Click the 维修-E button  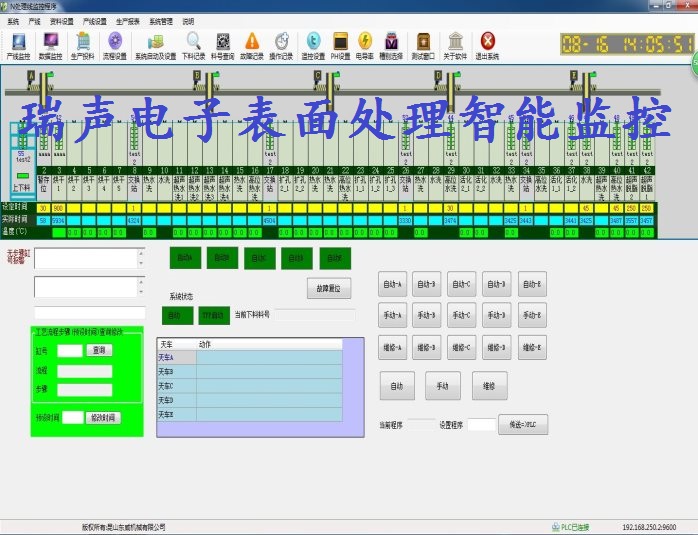[532, 347]
